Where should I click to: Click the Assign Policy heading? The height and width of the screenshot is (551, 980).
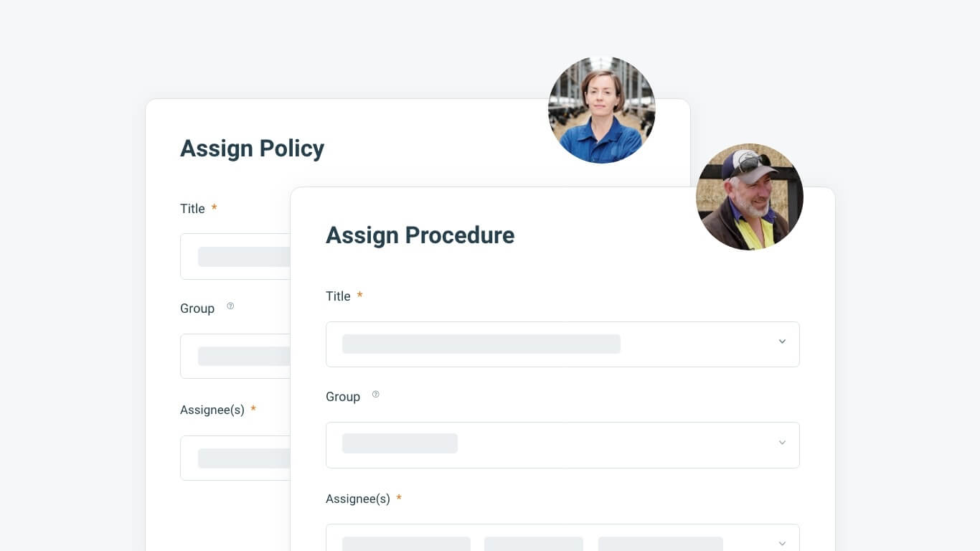252,149
